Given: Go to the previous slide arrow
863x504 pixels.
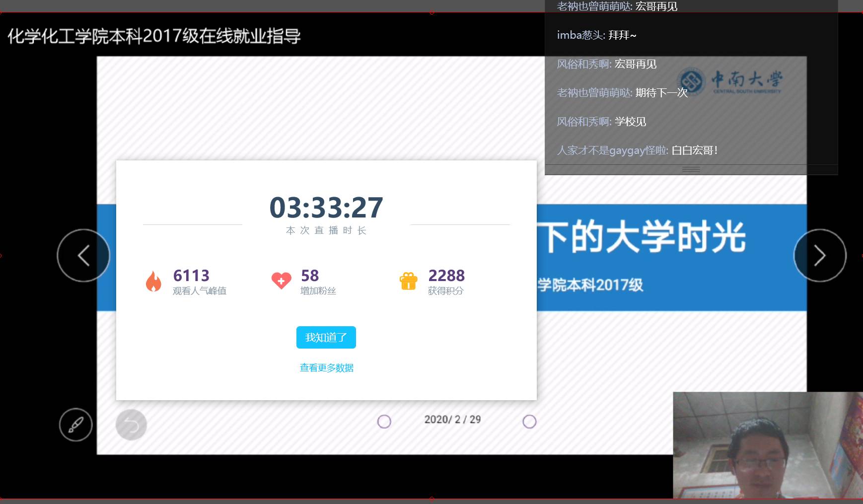Looking at the screenshot, I should click(x=83, y=256).
